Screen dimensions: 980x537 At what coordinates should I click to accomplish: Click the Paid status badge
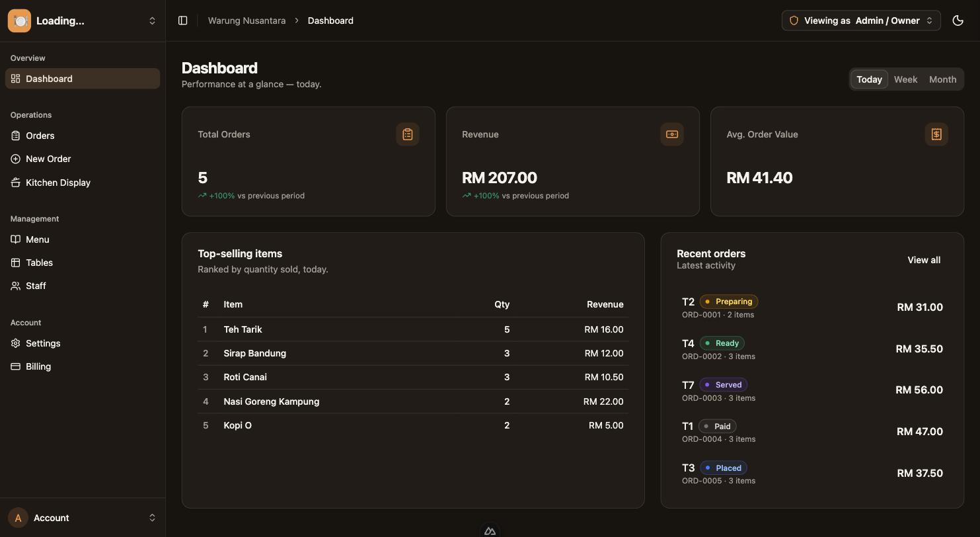coord(718,427)
